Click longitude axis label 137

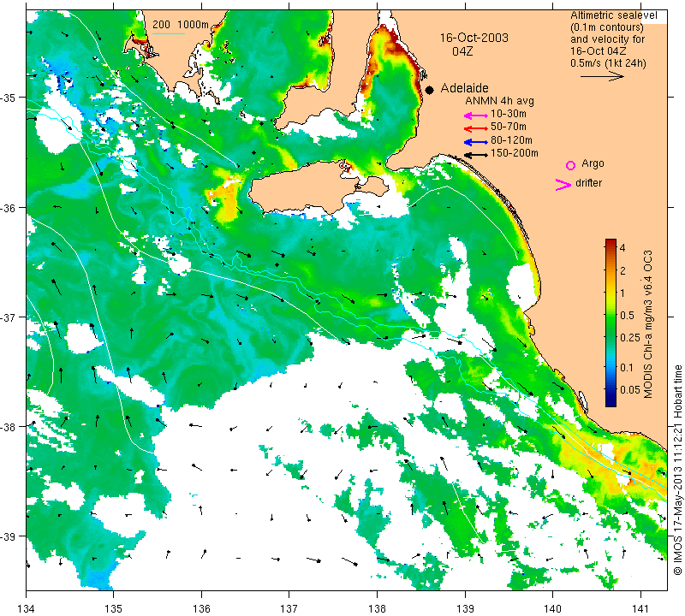point(289,608)
